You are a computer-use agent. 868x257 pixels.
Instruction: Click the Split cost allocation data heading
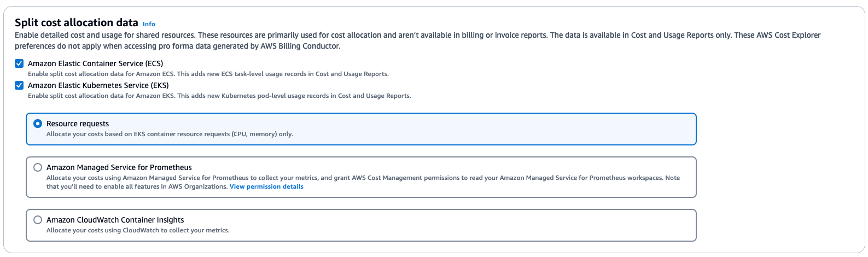(x=76, y=22)
